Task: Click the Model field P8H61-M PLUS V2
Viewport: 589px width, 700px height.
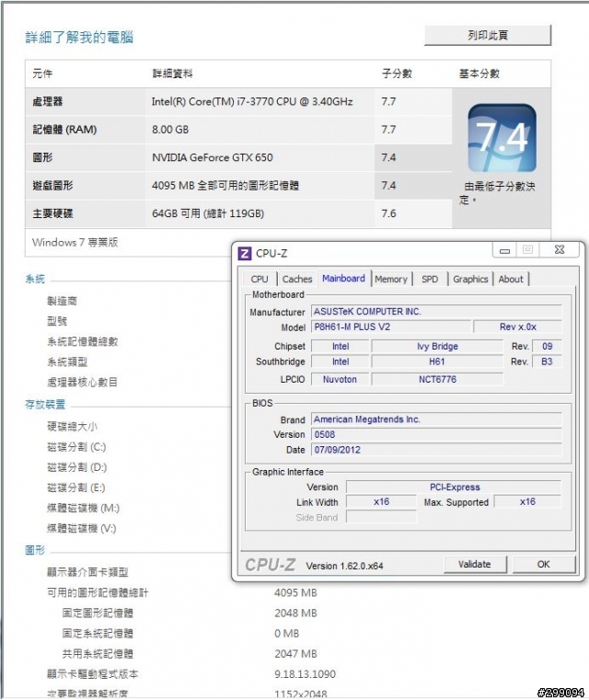Action: 391,327
